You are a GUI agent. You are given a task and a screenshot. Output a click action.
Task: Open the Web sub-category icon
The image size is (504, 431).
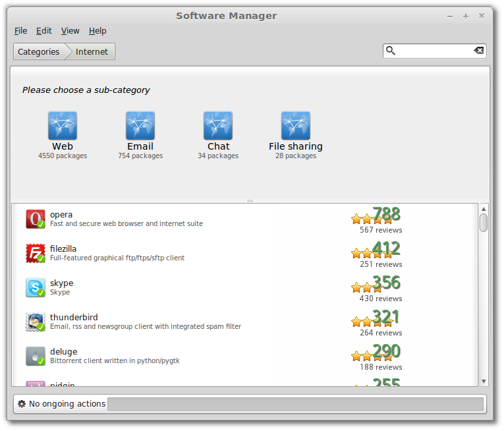(63, 125)
